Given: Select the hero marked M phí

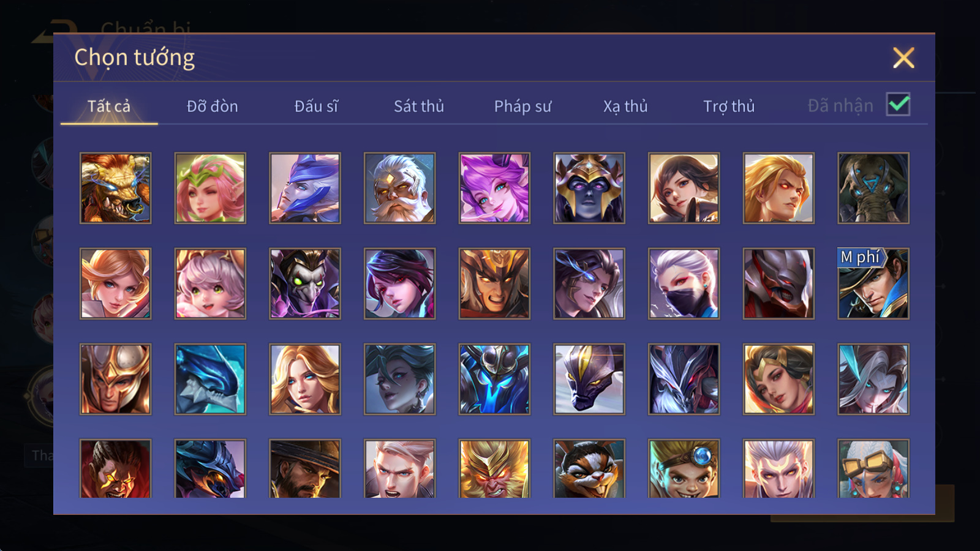Looking at the screenshot, I should tap(873, 283).
